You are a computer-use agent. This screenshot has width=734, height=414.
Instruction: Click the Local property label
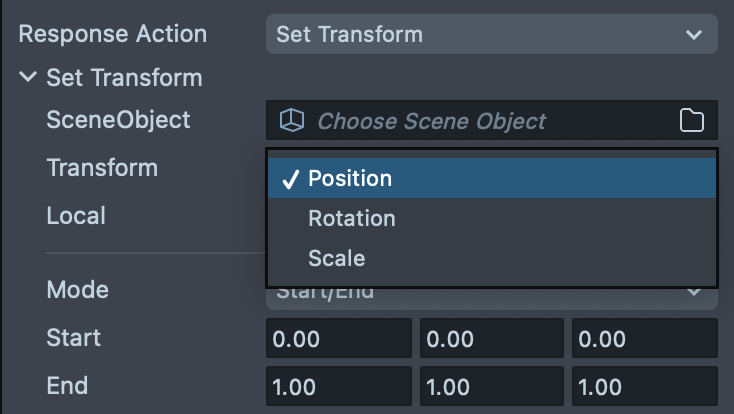[76, 215]
